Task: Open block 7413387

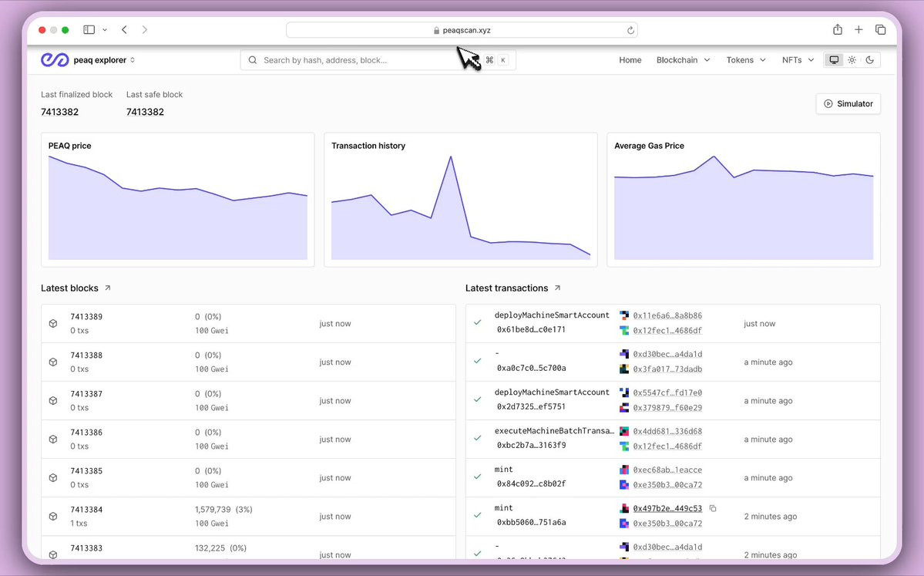Action: (x=86, y=394)
